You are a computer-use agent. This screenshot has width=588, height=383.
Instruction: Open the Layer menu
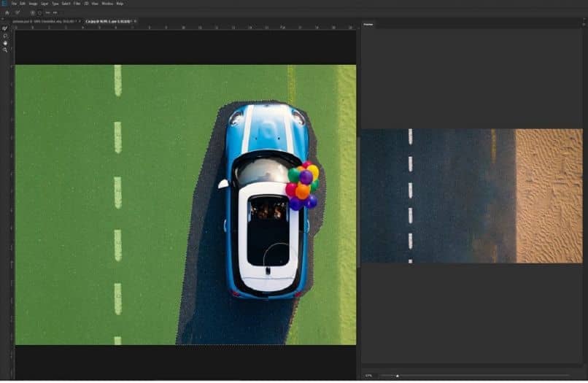45,4
